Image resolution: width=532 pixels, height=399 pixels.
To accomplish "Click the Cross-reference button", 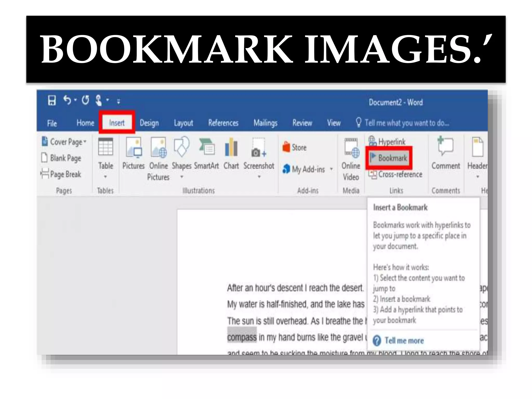I will click(x=396, y=174).
